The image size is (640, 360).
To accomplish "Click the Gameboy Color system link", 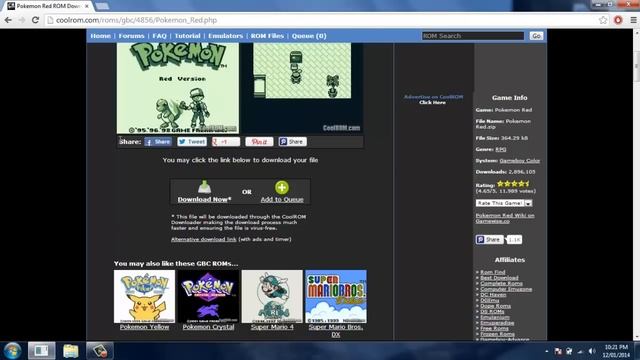I will click(x=520, y=161).
